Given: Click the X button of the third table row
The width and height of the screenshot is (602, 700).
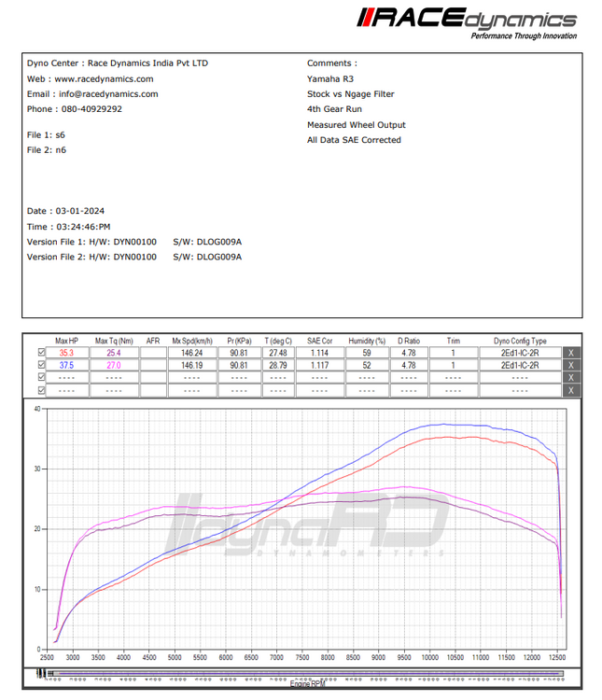Looking at the screenshot, I should tap(571, 378).
